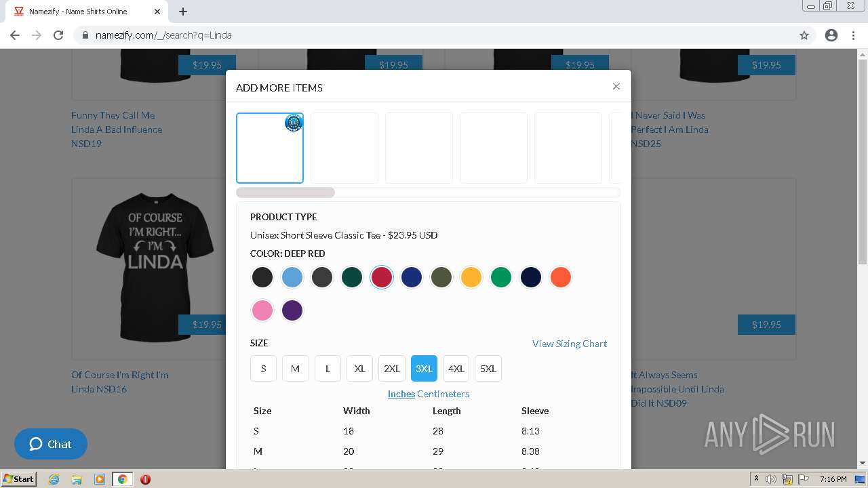868x488 pixels.
Task: Choose the purple color swatch
Action: pyautogui.click(x=292, y=310)
